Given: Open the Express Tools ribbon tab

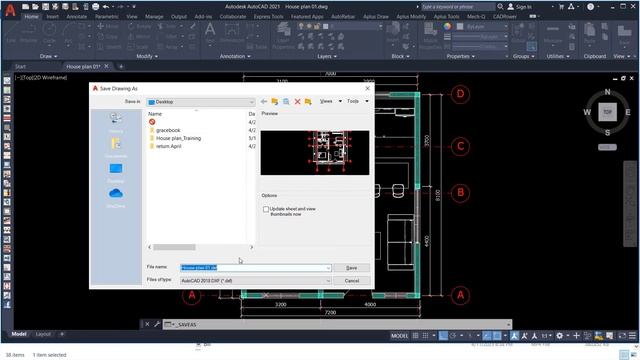Looking at the screenshot, I should point(268,17).
